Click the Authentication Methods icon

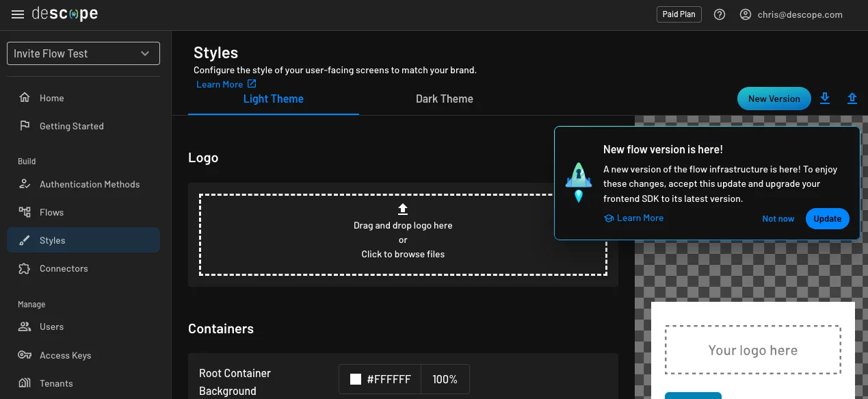click(25, 184)
